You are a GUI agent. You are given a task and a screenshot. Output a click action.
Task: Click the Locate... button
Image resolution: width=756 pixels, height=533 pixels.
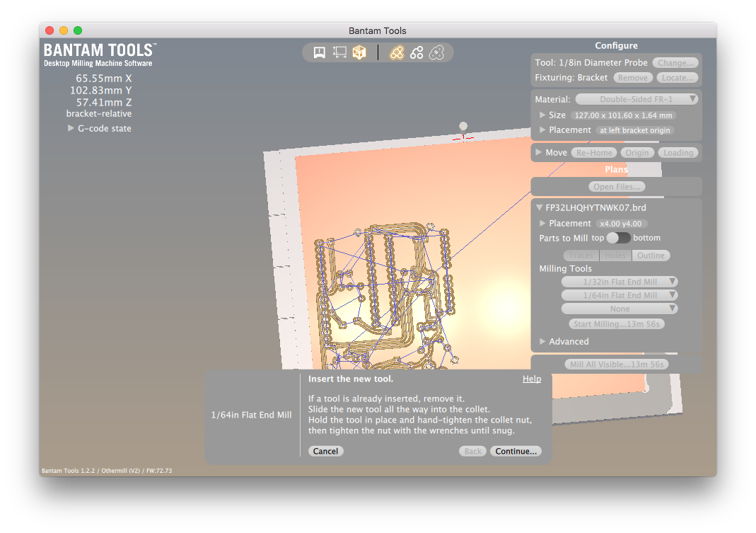click(677, 78)
